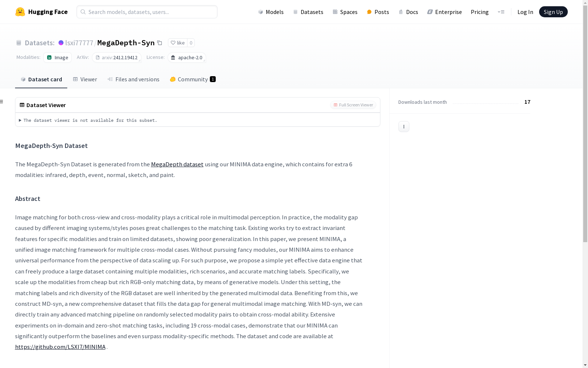Open the MegaDepth dataset link
The height and width of the screenshot is (368, 588).
[x=177, y=164]
